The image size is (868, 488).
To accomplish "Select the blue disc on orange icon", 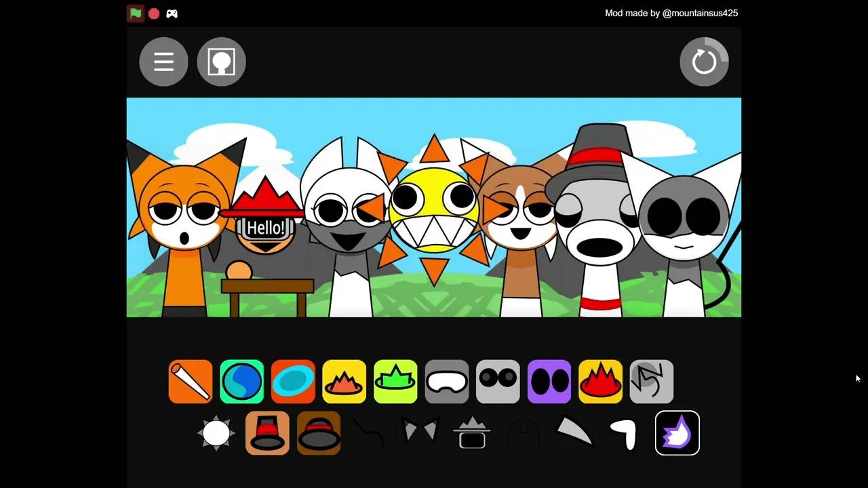I will click(293, 382).
